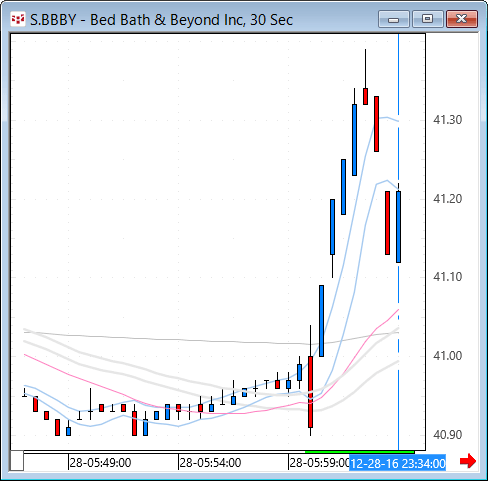Click the red scroll-right arrow icon
The image size is (488, 481).
coord(468,461)
